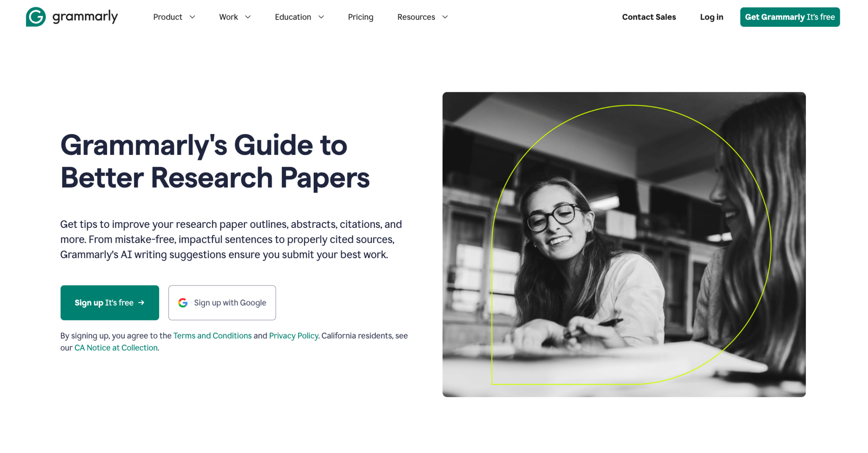Image resolution: width=868 pixels, height=453 pixels.
Task: Click the Grammarly logo
Action: (72, 17)
